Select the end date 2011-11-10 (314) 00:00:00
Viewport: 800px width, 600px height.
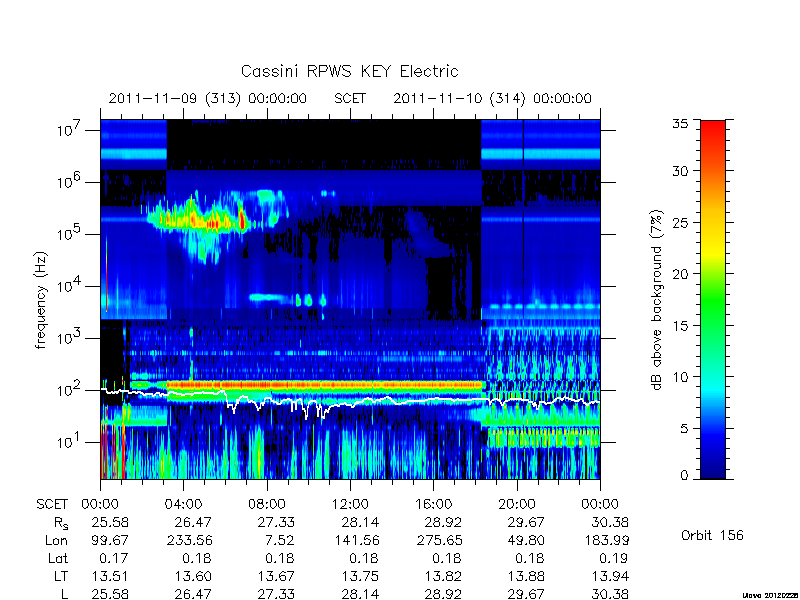(492, 98)
